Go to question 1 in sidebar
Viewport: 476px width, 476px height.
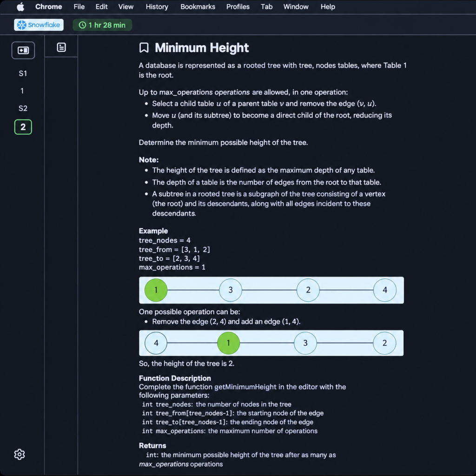click(22, 91)
